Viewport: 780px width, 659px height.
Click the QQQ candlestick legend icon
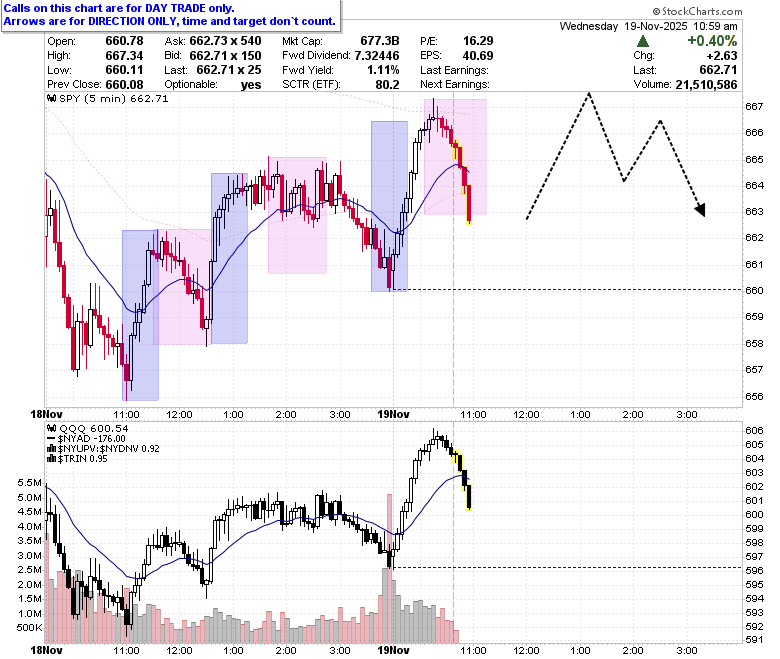[51, 428]
